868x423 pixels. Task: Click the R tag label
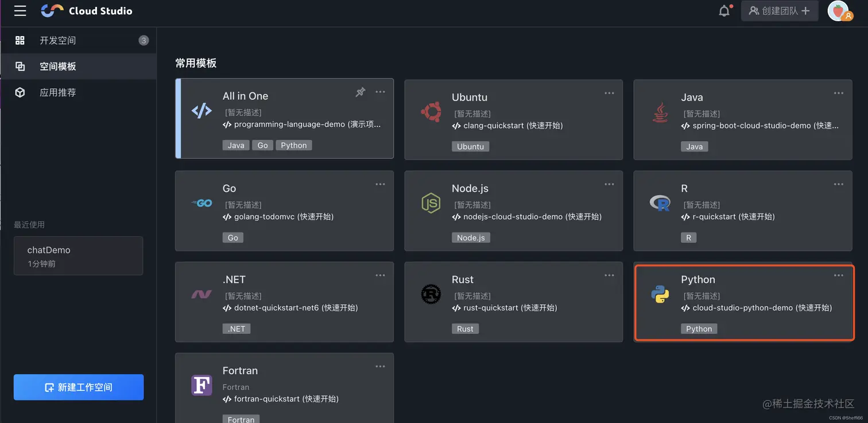pos(688,238)
